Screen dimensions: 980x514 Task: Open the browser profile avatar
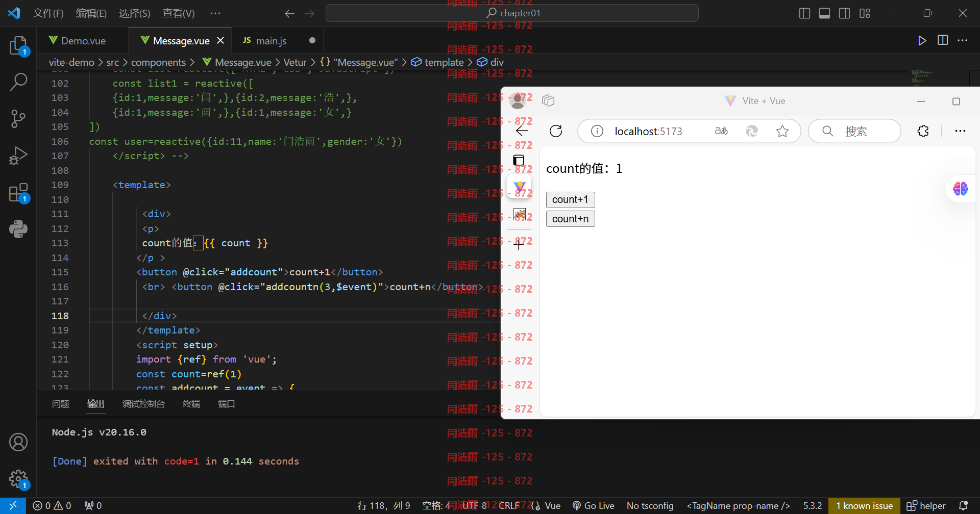(518, 100)
